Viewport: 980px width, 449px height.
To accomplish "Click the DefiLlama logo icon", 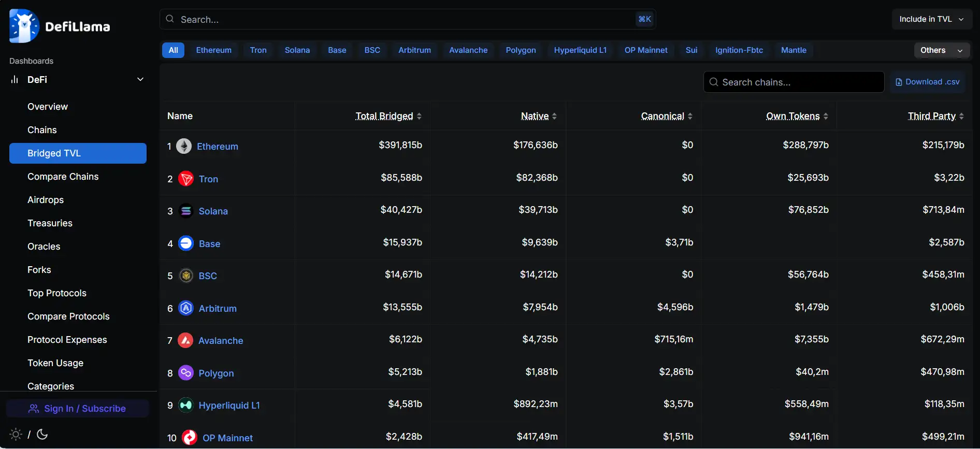I will click(x=24, y=26).
